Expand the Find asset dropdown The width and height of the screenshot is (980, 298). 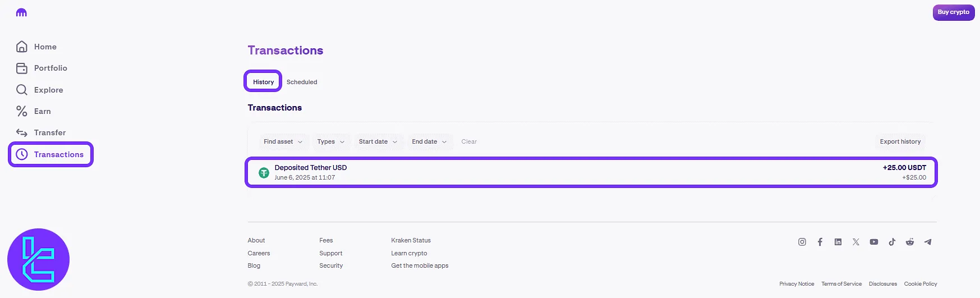point(283,141)
